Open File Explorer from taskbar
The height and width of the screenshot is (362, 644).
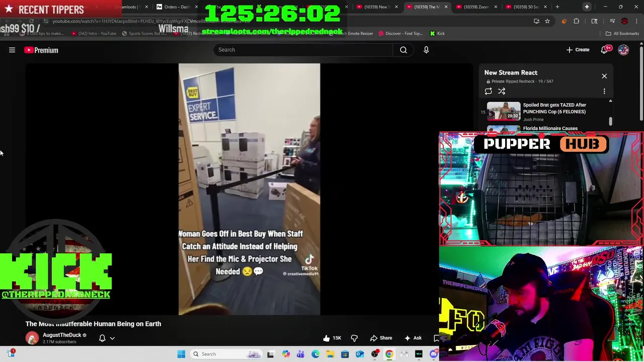[x=330, y=354]
